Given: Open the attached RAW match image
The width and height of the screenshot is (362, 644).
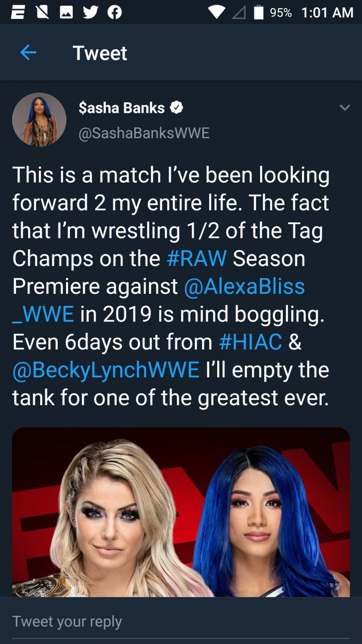Looking at the screenshot, I should pos(181,512).
